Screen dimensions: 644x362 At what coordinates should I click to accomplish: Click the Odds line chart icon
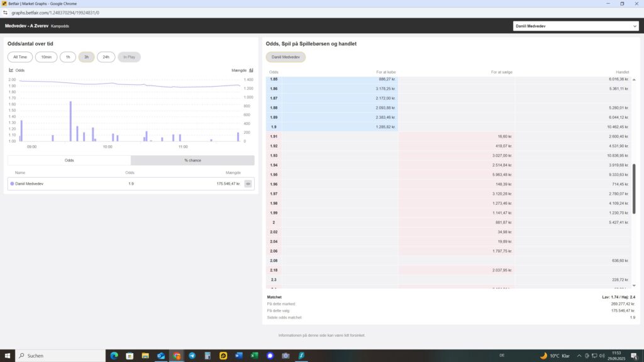click(x=11, y=70)
